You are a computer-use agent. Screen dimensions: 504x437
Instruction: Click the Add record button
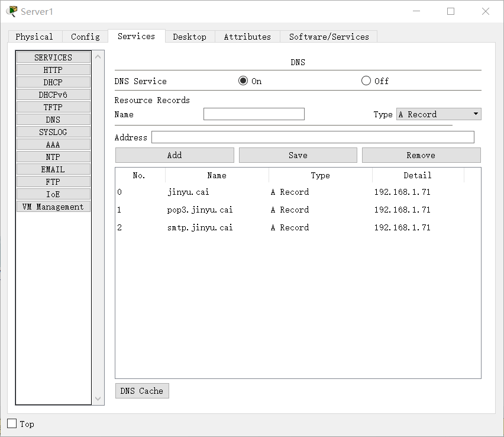pos(175,155)
